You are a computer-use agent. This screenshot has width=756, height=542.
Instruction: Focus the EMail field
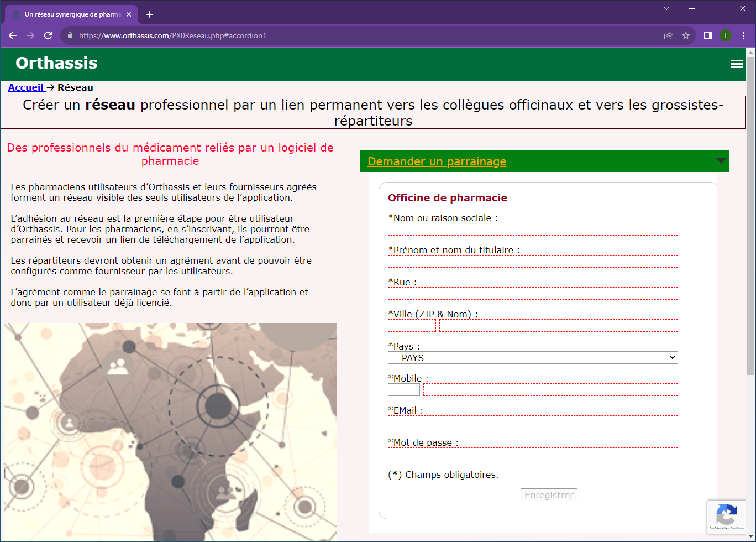[533, 422]
